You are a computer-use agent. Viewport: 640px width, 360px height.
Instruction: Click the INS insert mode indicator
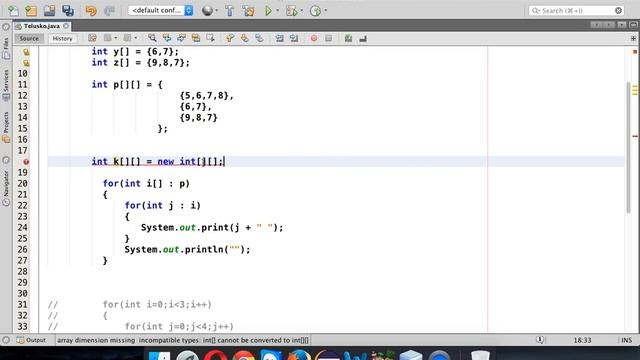click(627, 340)
